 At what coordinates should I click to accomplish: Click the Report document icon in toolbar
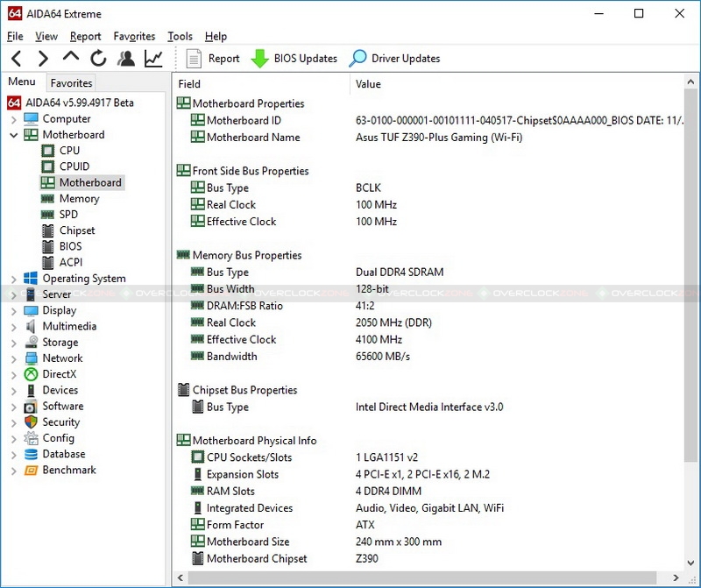coord(194,59)
